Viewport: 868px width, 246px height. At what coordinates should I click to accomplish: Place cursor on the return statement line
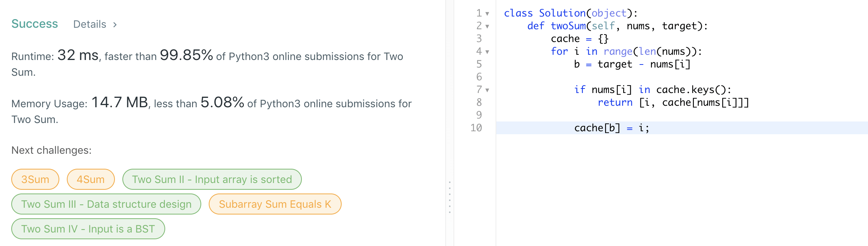(x=673, y=102)
